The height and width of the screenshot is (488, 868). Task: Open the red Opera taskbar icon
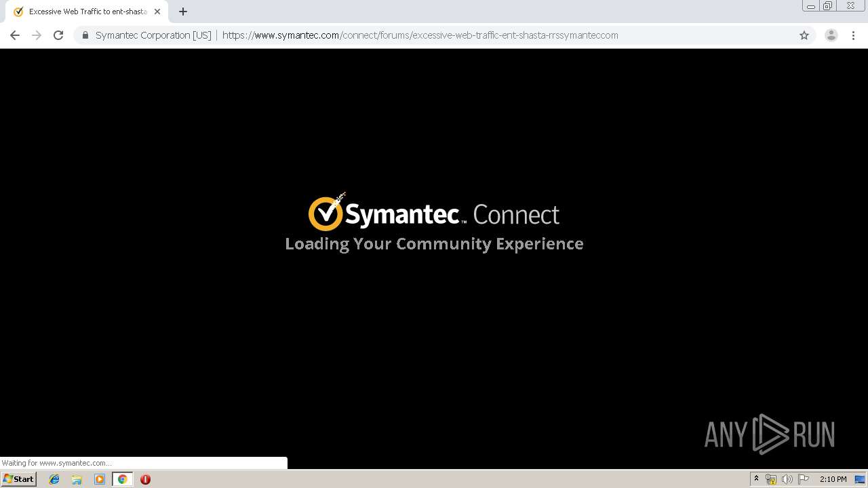(x=145, y=479)
